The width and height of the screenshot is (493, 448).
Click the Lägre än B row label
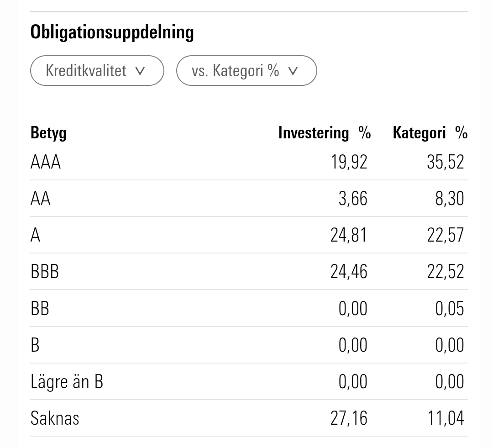click(67, 382)
